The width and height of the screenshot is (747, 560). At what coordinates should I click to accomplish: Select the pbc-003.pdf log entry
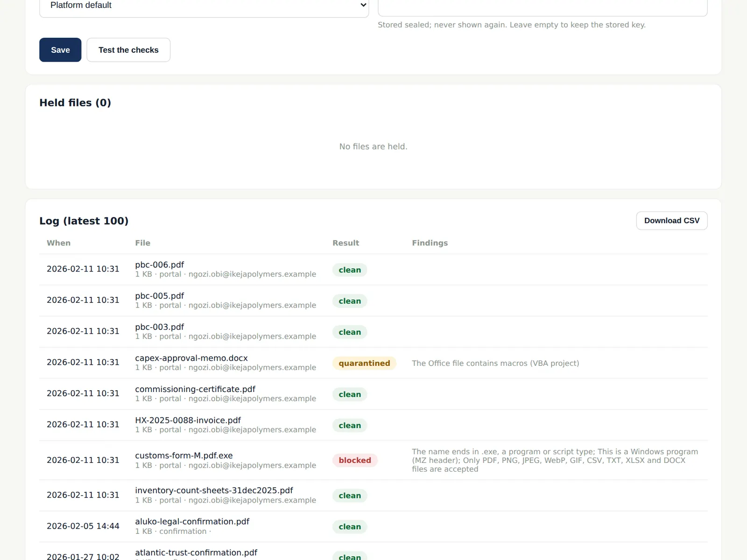pyautogui.click(x=373, y=332)
